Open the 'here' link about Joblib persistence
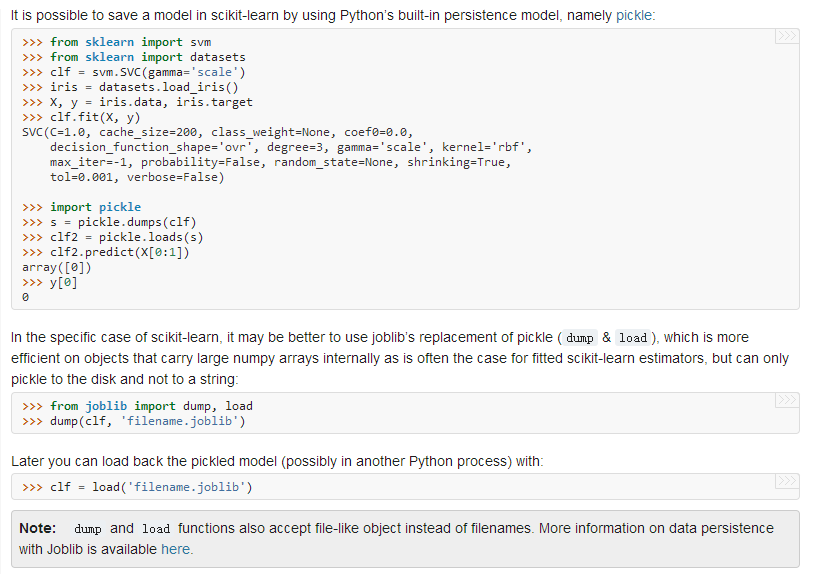The image size is (824, 574). pos(176,549)
